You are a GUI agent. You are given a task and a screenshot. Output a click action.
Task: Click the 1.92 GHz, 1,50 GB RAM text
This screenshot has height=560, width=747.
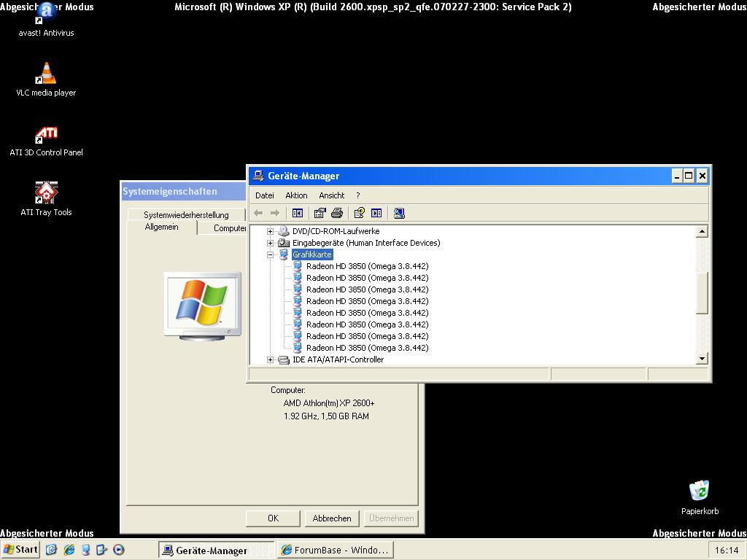326,416
